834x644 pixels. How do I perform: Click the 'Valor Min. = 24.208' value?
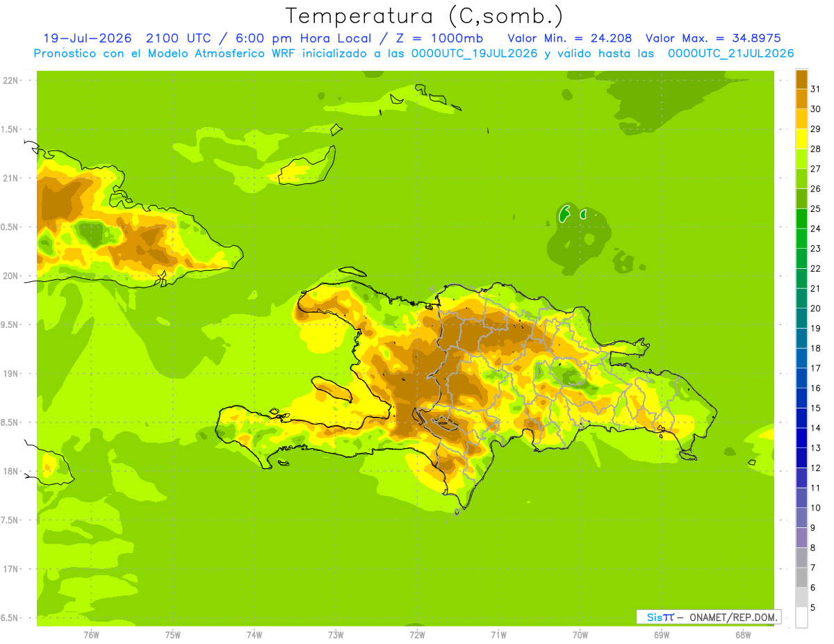pyautogui.click(x=569, y=38)
